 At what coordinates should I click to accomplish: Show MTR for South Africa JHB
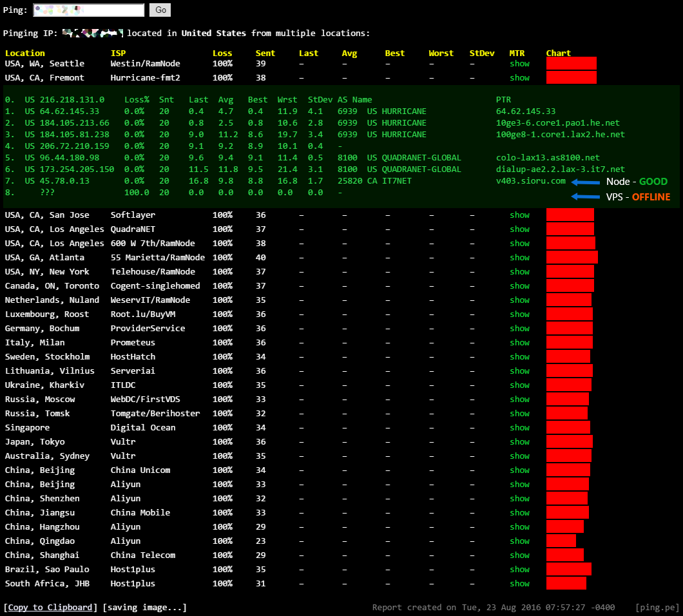tap(519, 584)
